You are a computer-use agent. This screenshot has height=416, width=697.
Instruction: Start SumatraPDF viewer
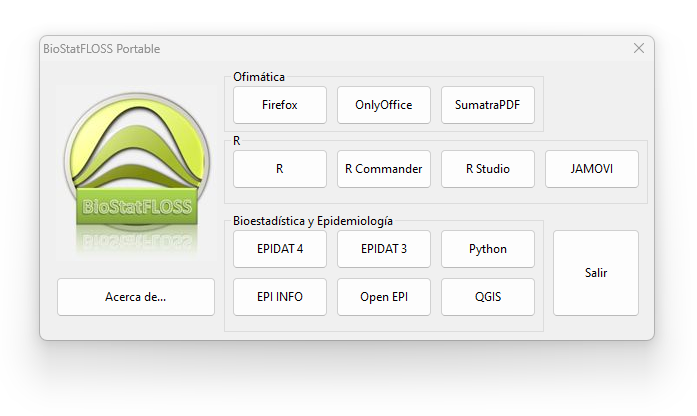(x=488, y=105)
